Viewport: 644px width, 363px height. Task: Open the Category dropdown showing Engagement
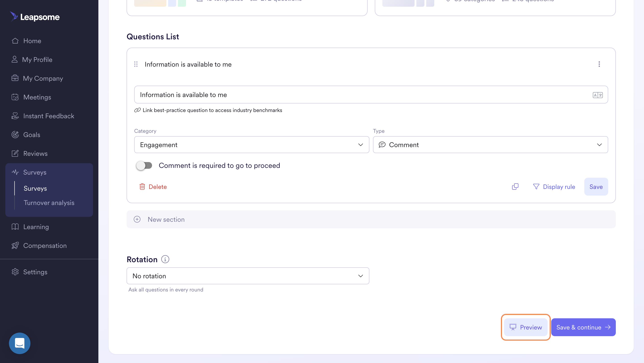(252, 145)
